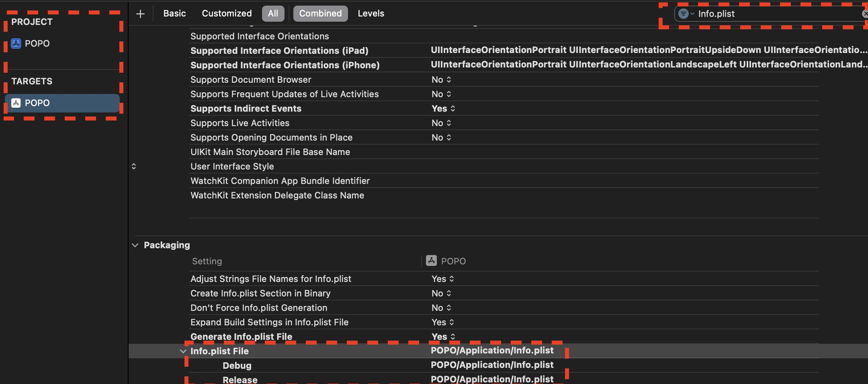Select the POPO project row
The image size is (868, 384).
(62, 43)
